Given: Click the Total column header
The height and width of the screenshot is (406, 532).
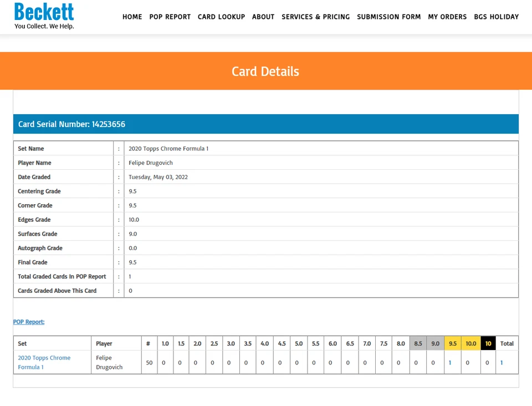Looking at the screenshot, I should pos(507,343).
